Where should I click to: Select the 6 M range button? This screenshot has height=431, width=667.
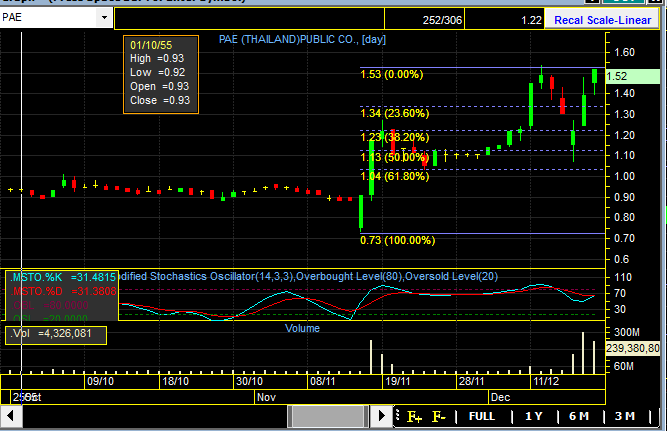coord(579,416)
